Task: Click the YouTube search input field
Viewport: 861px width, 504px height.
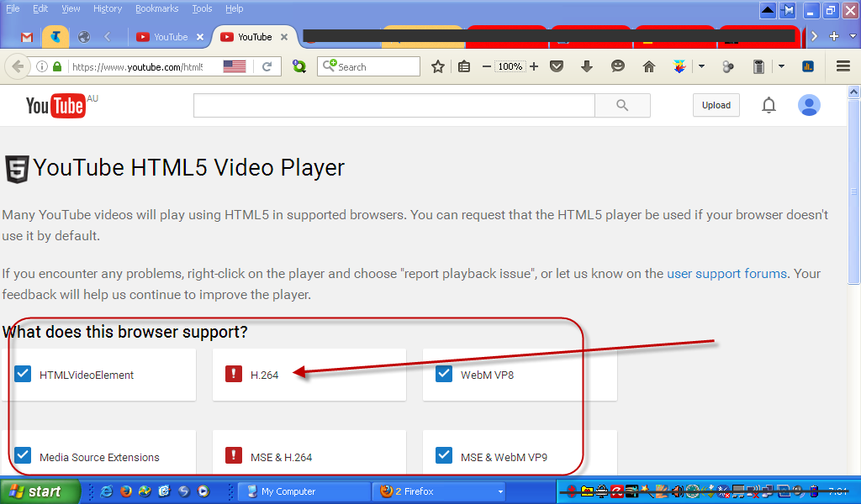Action: tap(394, 105)
